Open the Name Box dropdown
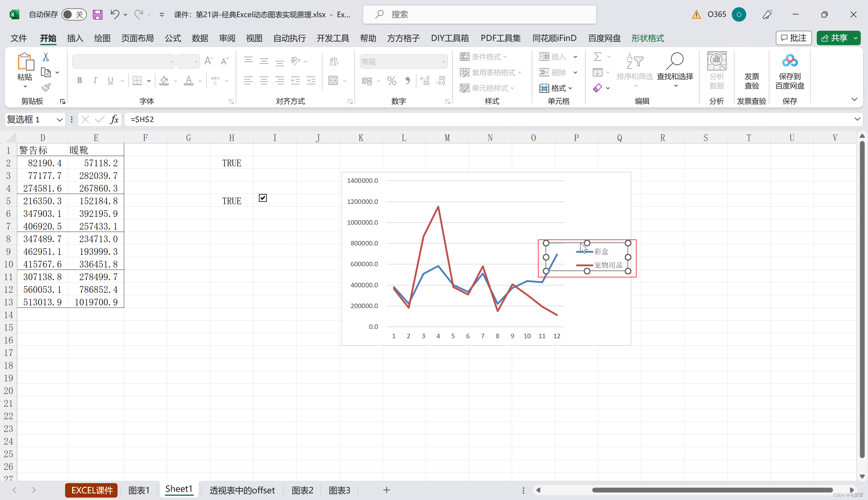868x500 pixels. (x=59, y=120)
